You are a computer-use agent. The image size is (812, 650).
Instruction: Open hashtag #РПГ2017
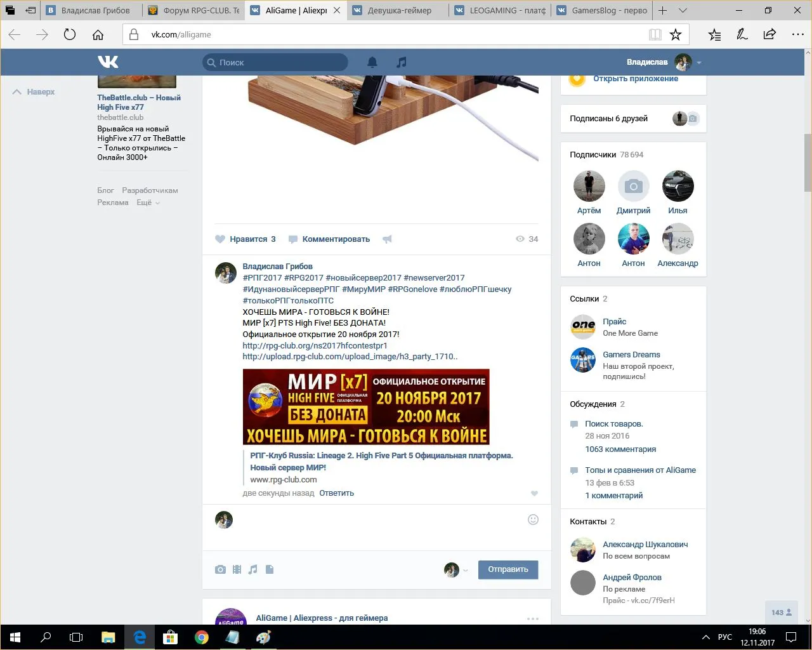[x=262, y=278]
